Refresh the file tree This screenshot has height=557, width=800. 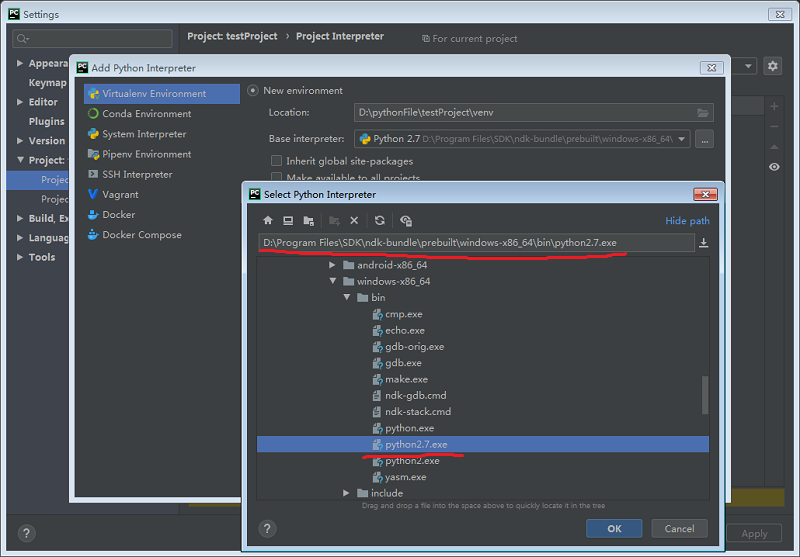(x=380, y=220)
